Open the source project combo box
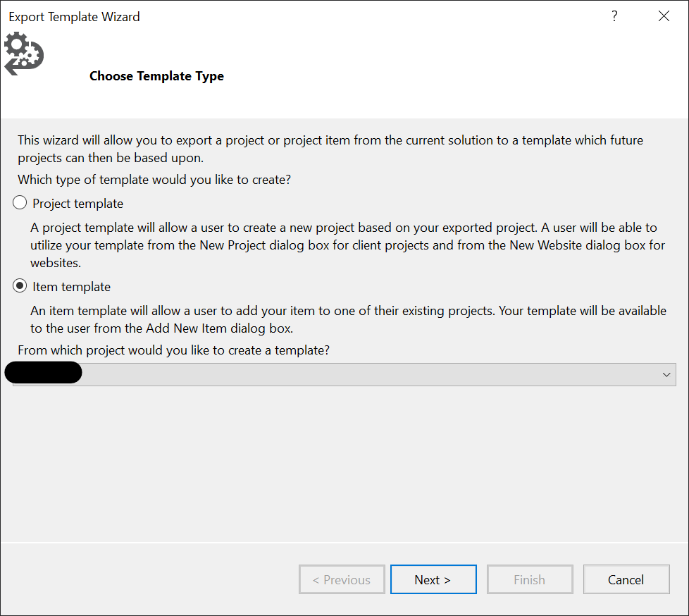The image size is (689, 616). tap(344, 374)
